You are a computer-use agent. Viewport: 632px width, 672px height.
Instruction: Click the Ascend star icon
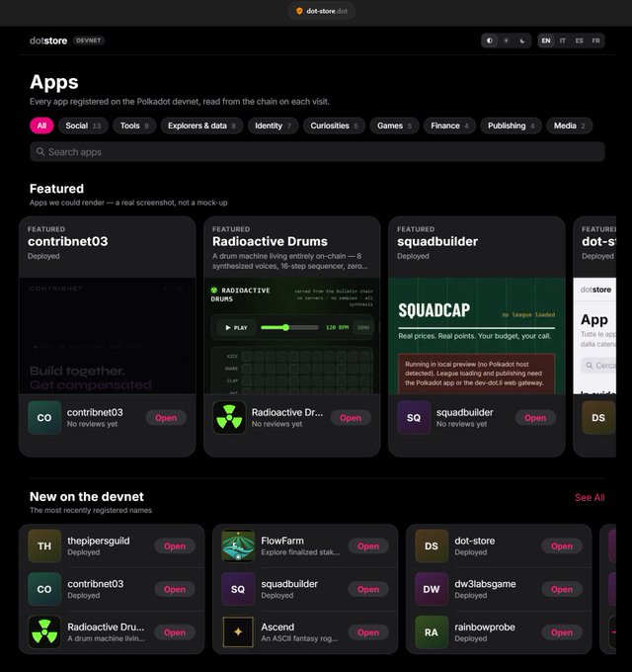click(x=238, y=632)
